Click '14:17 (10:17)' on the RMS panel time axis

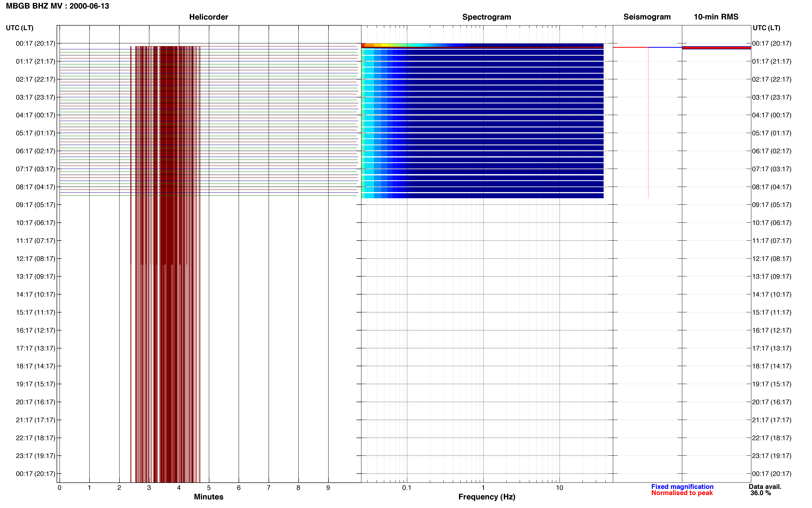click(772, 295)
